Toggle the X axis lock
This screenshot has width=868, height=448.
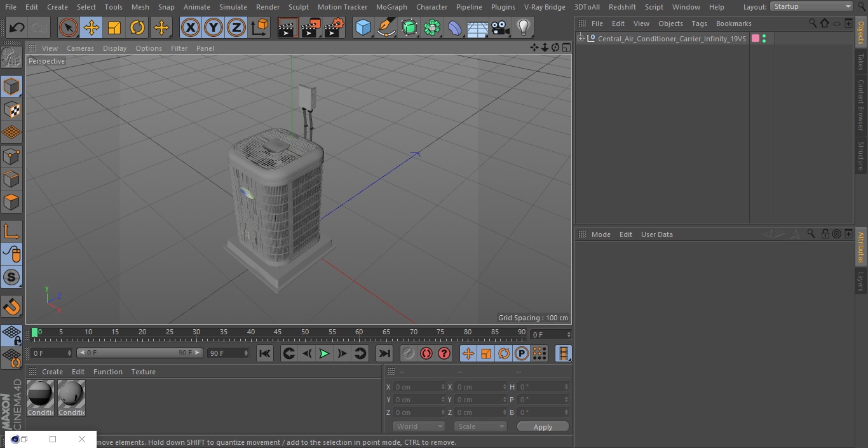(x=190, y=27)
